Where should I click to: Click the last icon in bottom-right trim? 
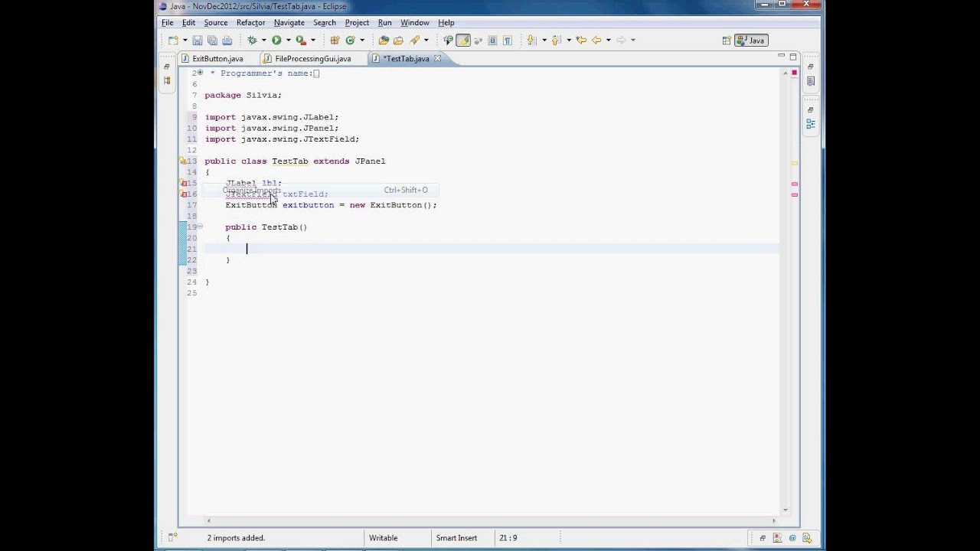807,538
